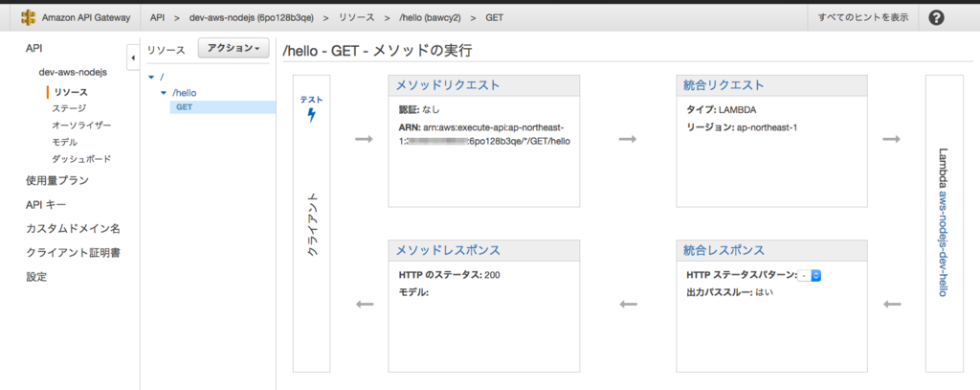
Task: Go to API breadcrumb
Action: [158, 17]
